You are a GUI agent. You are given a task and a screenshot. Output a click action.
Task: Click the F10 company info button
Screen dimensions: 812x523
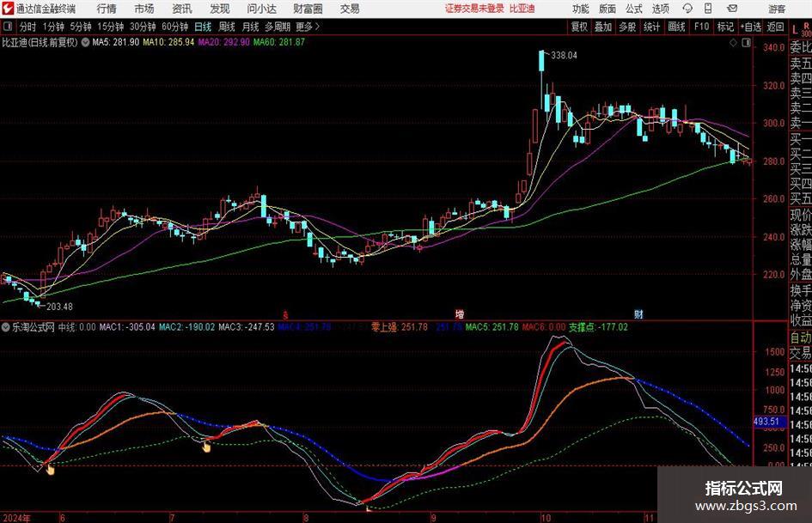point(701,27)
